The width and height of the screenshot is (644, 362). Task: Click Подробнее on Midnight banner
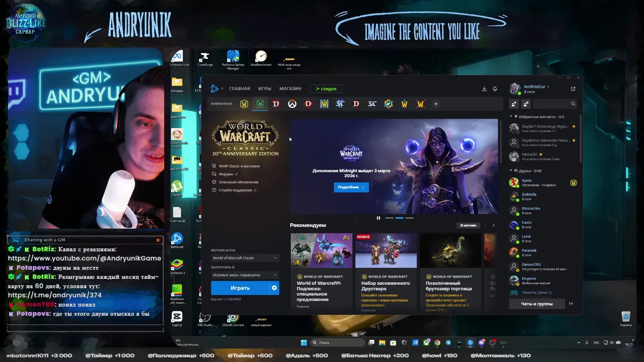pyautogui.click(x=351, y=187)
